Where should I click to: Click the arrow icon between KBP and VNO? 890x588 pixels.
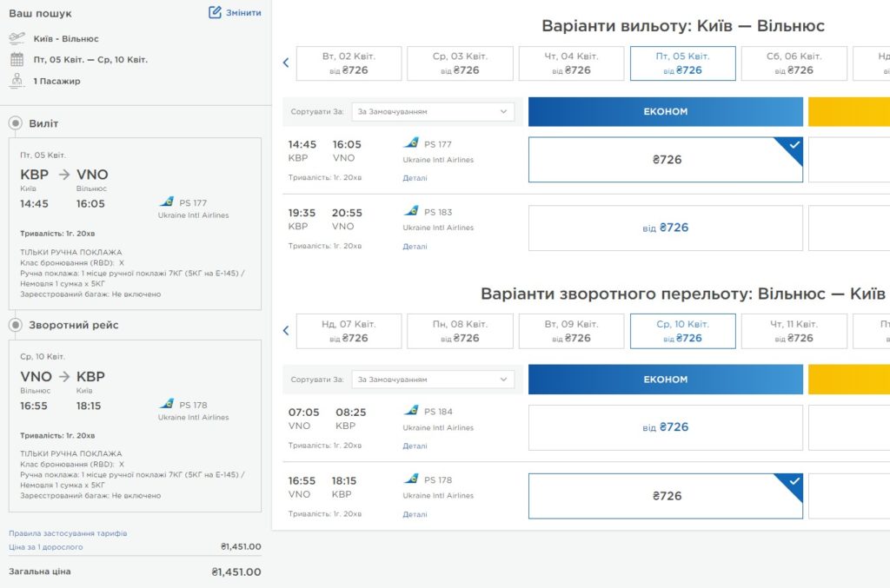[x=64, y=174]
